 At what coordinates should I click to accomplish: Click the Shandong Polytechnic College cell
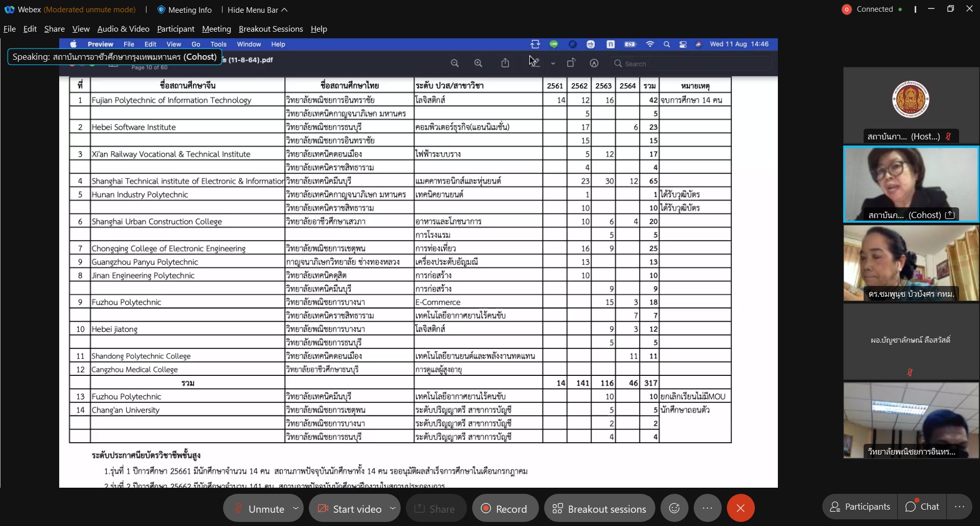tap(187, 356)
